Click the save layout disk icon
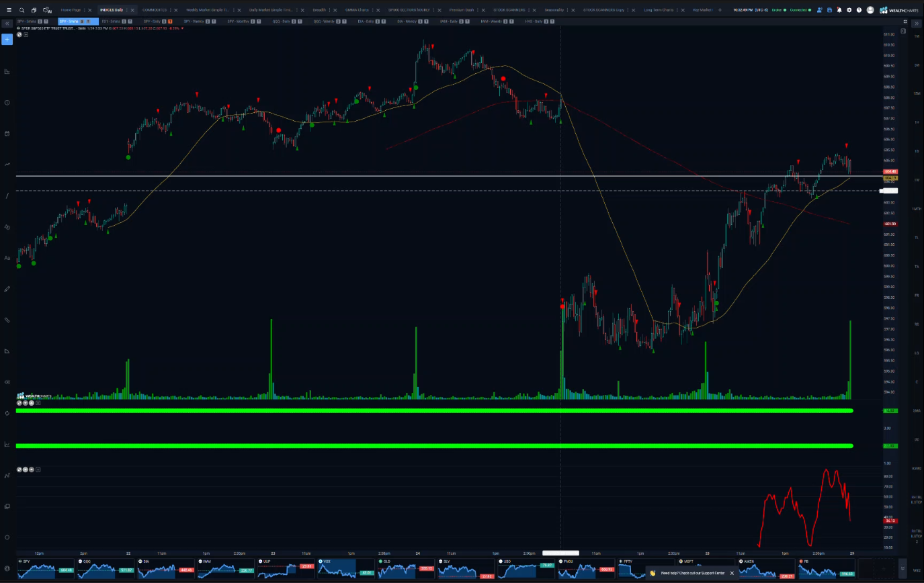 [830, 10]
